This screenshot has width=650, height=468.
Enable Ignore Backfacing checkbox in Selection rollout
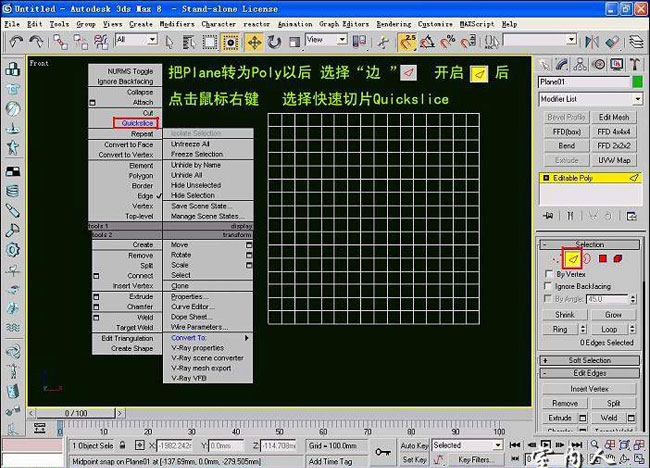(x=548, y=286)
